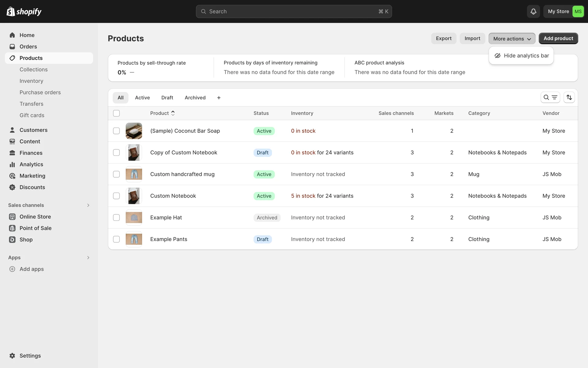
Task: Click the Add product button
Action: point(558,38)
